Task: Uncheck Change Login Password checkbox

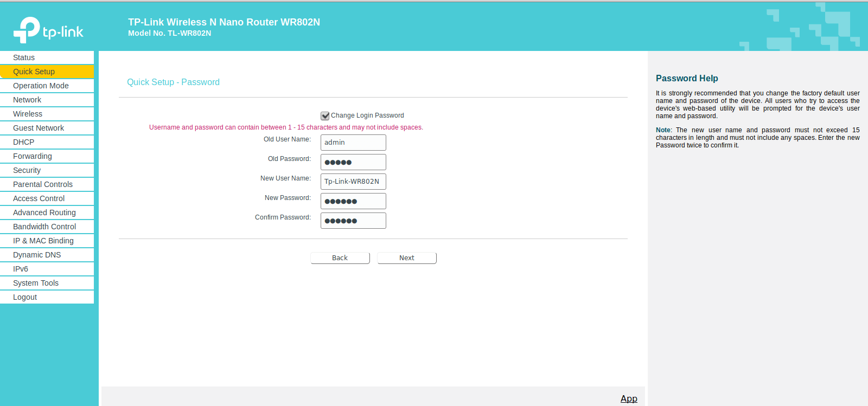Action: tap(325, 115)
